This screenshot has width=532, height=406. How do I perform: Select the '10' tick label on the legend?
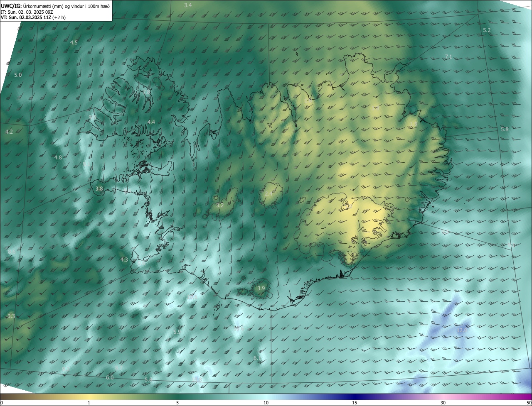[266, 403]
